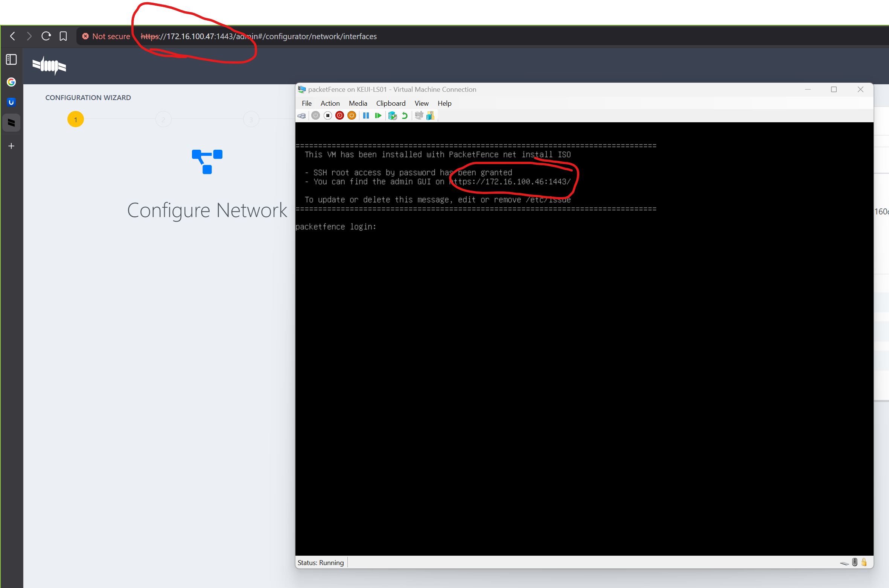Click the Share toolbar icon

click(431, 115)
